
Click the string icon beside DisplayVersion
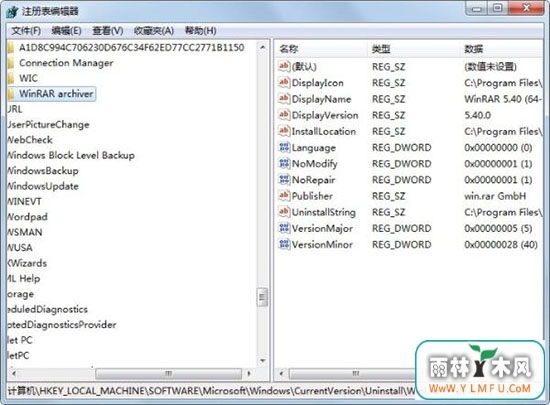pyautogui.click(x=284, y=115)
